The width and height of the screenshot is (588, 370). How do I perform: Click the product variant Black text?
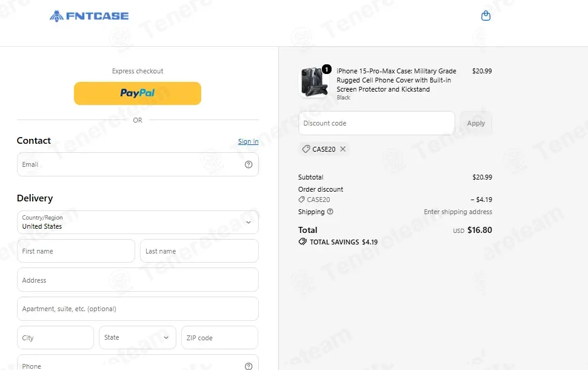(343, 98)
